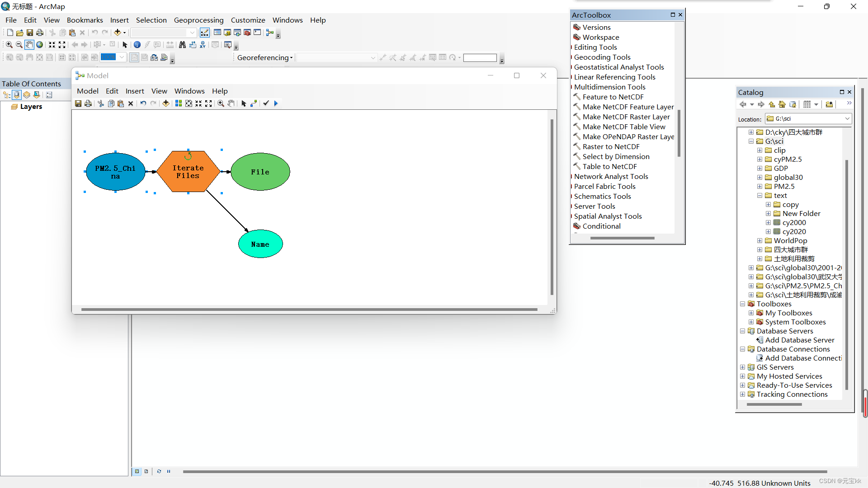Run the model with the play icon
The height and width of the screenshot is (488, 868).
coord(276,103)
